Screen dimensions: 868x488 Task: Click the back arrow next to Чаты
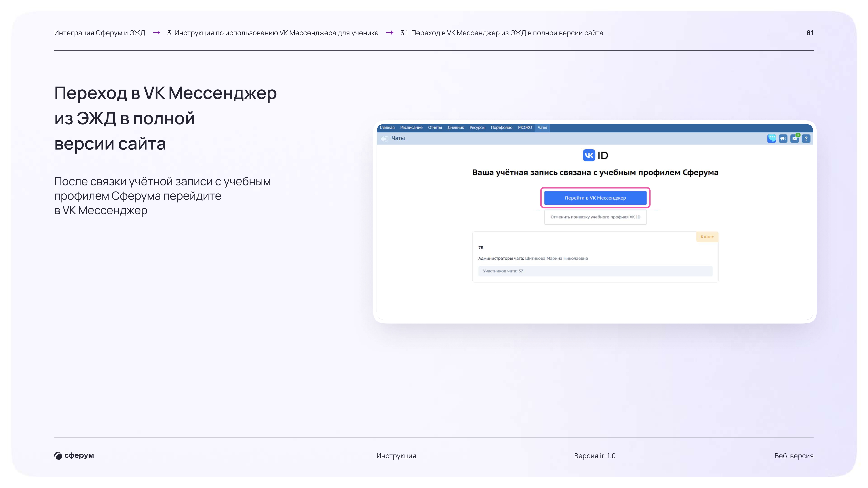pos(384,138)
